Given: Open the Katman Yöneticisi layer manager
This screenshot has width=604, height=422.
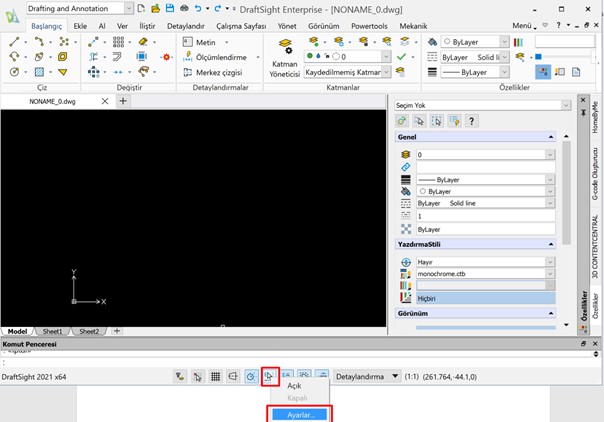Looking at the screenshot, I should click(x=284, y=56).
